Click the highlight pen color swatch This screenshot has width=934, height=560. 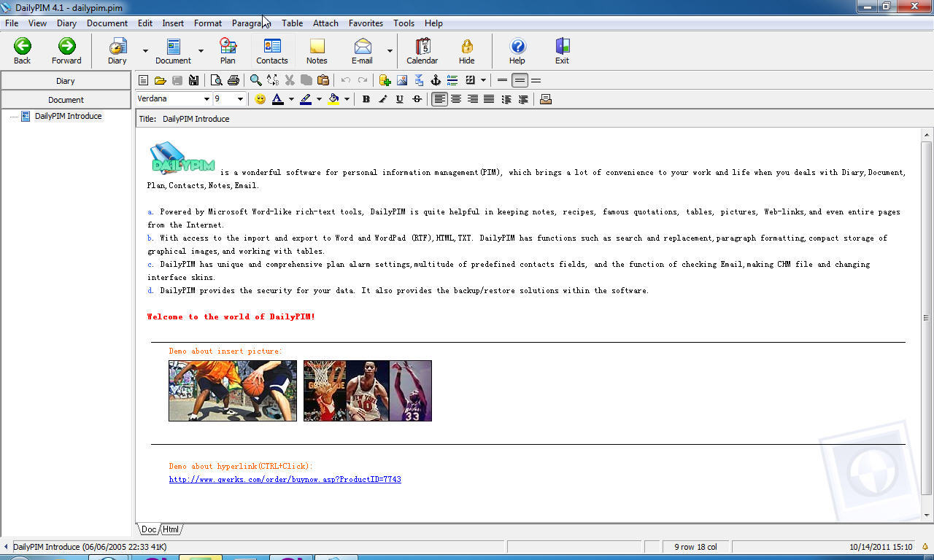[306, 99]
